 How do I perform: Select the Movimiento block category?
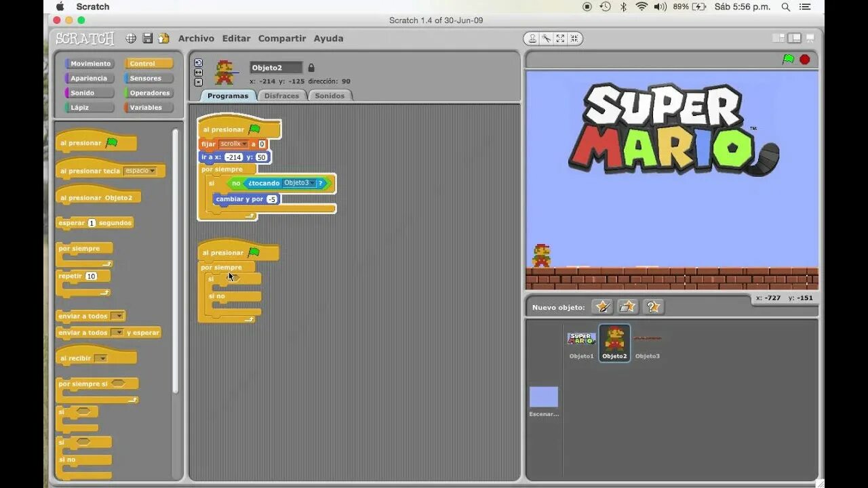(90, 64)
